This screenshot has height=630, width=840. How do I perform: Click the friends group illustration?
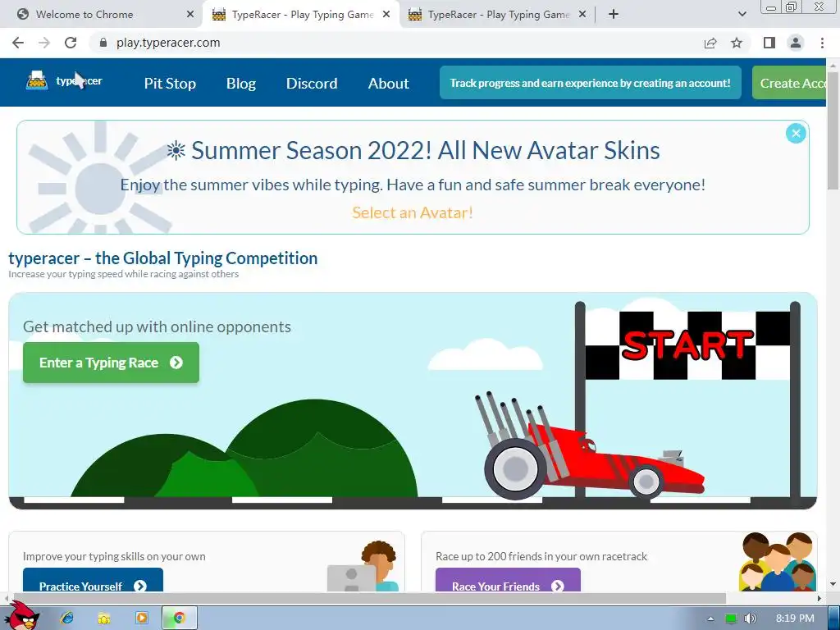click(x=777, y=561)
